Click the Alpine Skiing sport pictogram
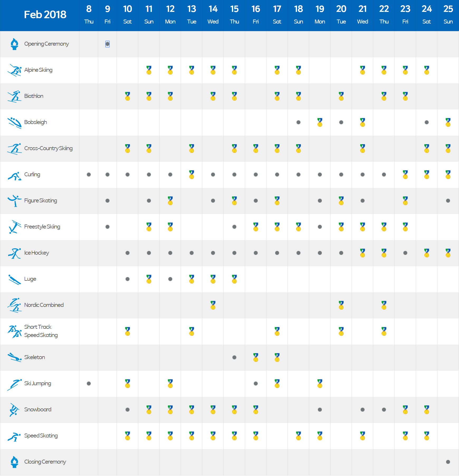The image size is (459, 476). click(x=15, y=70)
